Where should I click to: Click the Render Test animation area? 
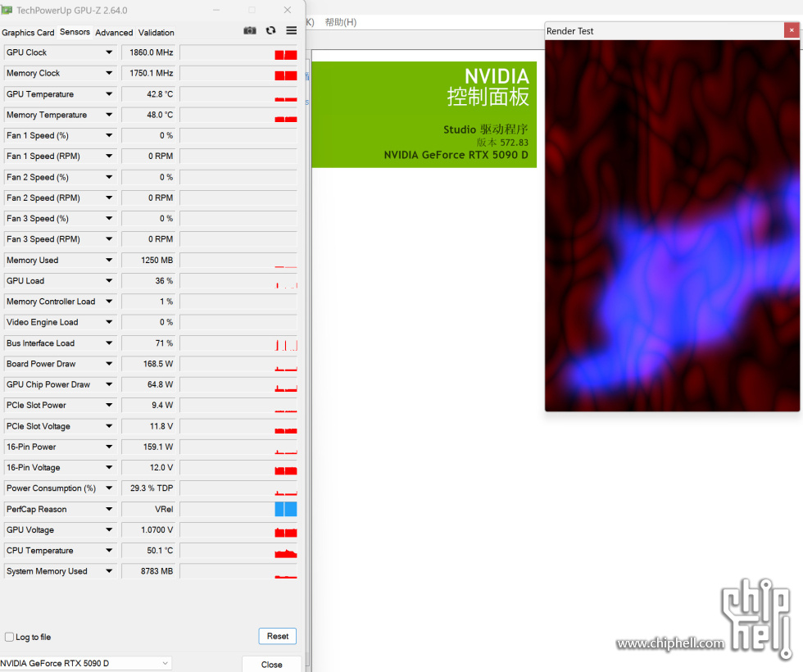pos(672,225)
